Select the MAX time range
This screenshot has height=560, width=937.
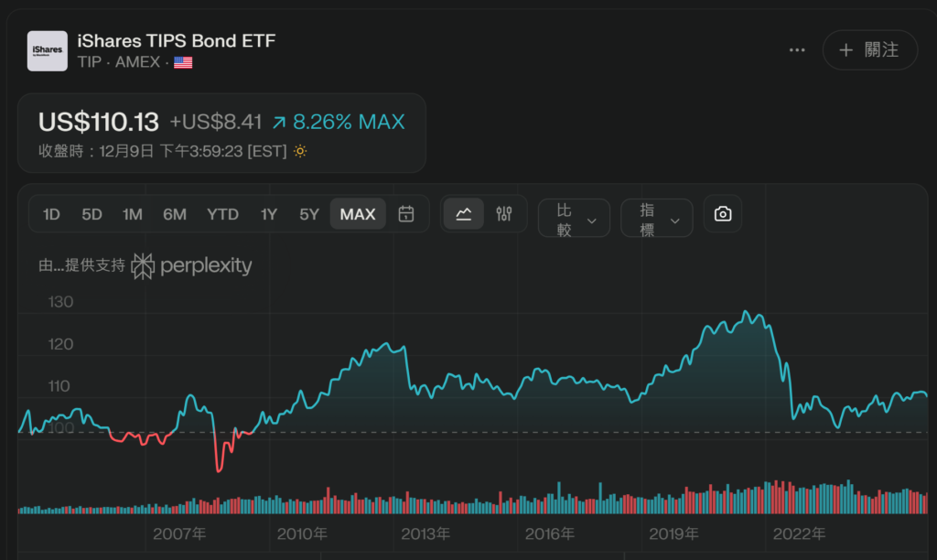358,214
